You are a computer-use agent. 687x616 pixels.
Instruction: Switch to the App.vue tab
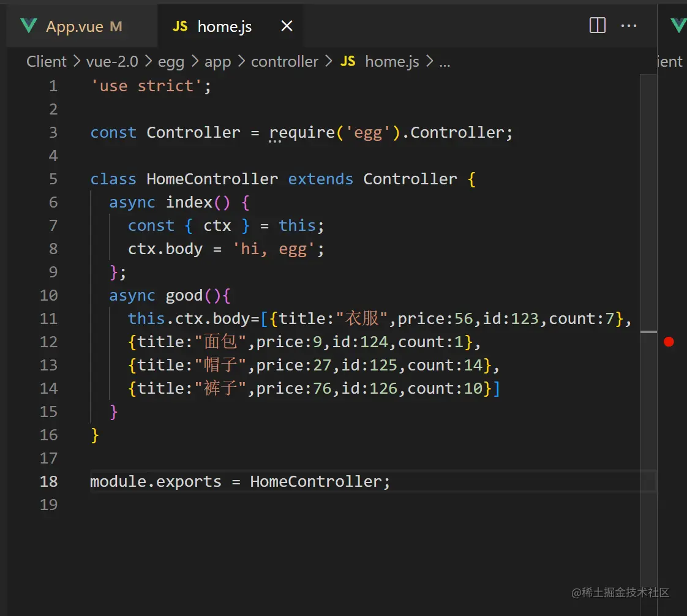tap(81, 26)
